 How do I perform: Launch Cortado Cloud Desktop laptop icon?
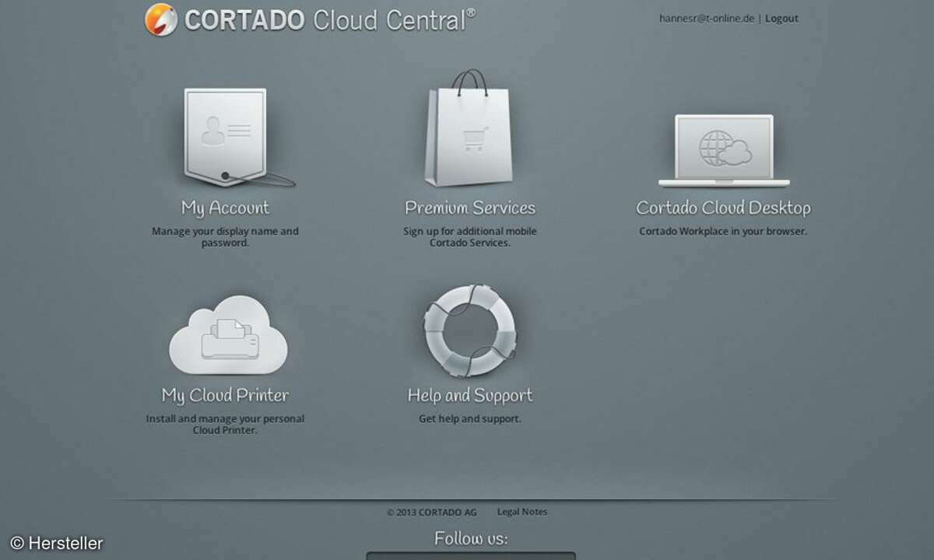tap(724, 151)
